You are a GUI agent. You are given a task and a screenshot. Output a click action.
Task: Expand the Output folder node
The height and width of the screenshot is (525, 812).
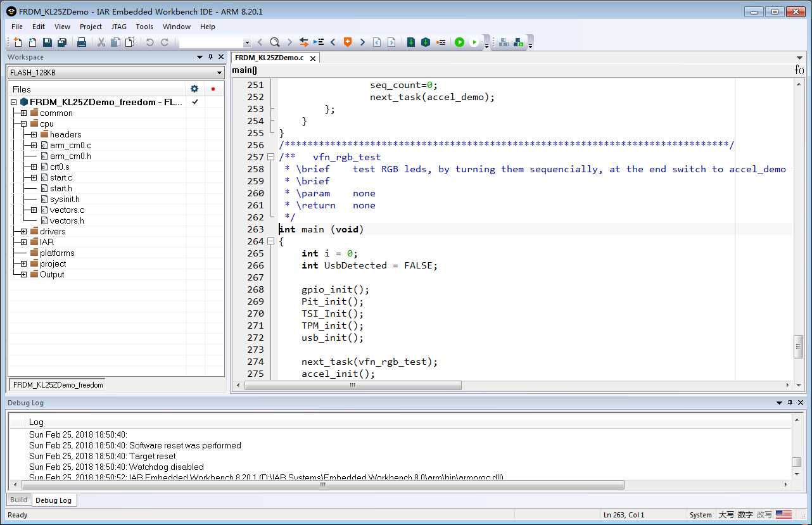click(x=23, y=275)
